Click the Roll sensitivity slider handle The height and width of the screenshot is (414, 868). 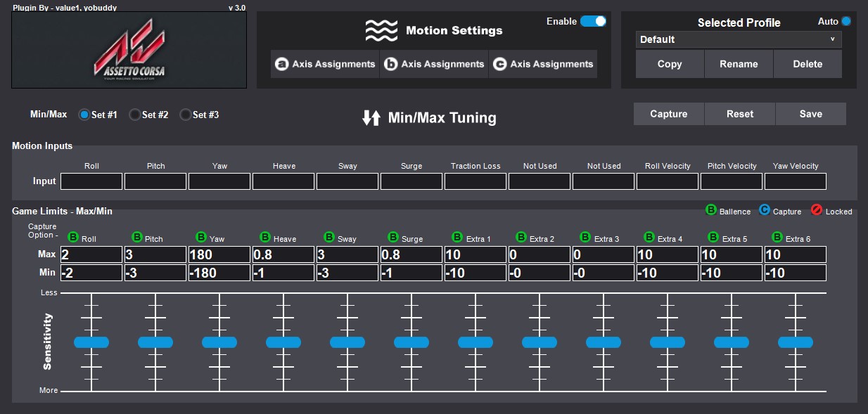(91, 342)
